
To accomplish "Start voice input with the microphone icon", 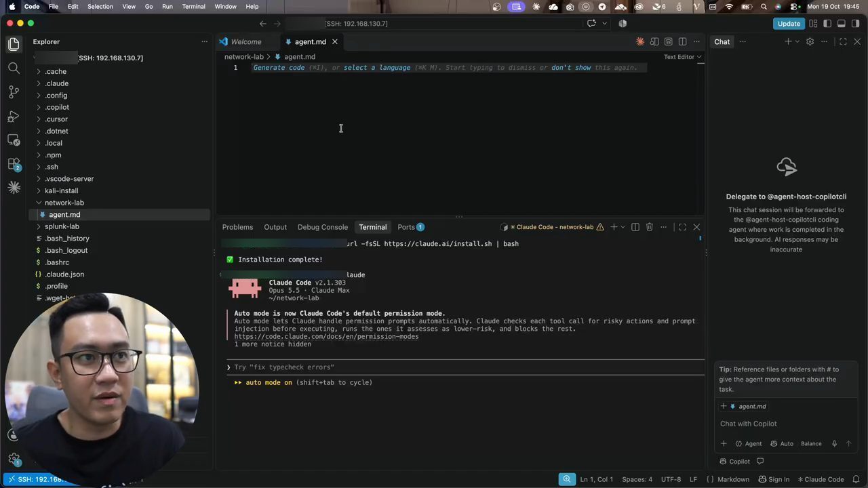I will point(834,444).
